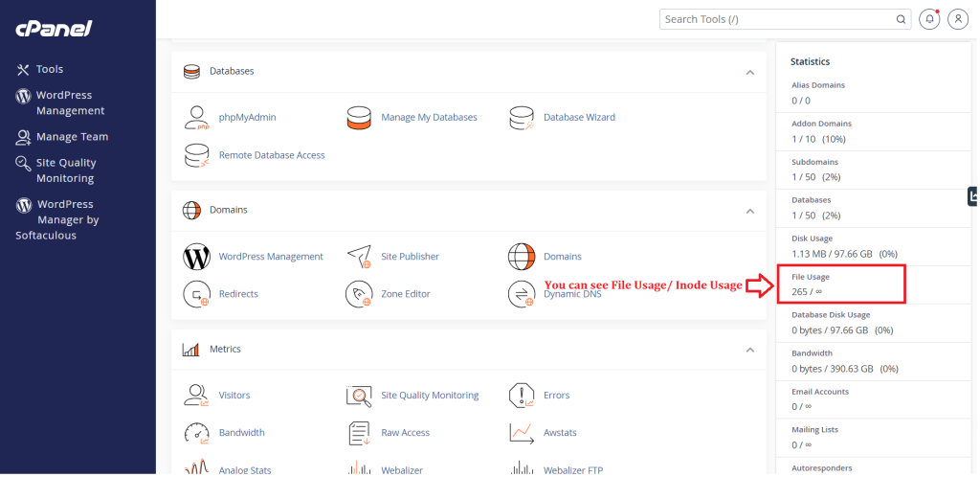Open the Remote Database Access link
The image size is (980, 477).
pyautogui.click(x=272, y=155)
